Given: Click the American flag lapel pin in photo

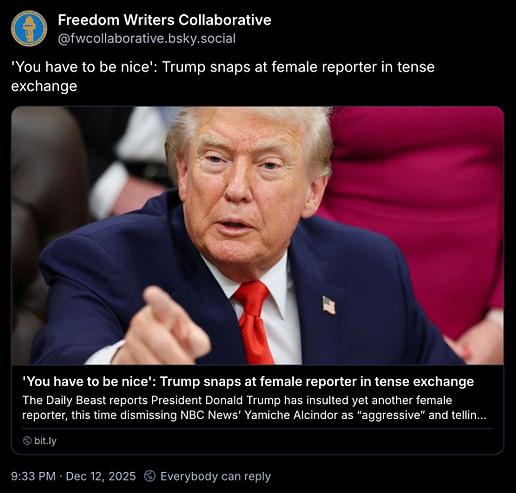Looking at the screenshot, I should (329, 305).
